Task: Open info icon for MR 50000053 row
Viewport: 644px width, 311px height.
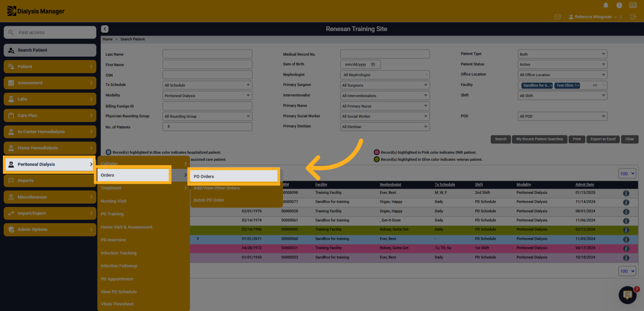Action: [x=626, y=258]
